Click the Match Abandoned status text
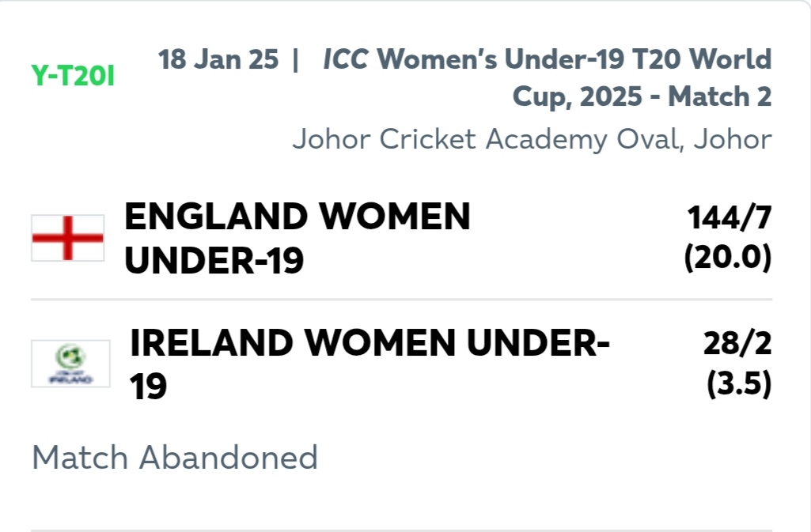The image size is (811, 532). click(x=175, y=457)
